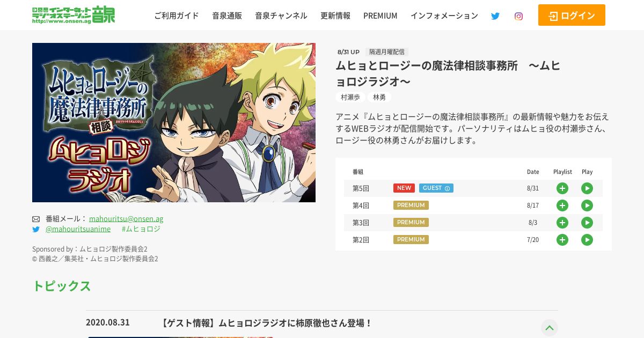Play episode 第4回

[587, 205]
